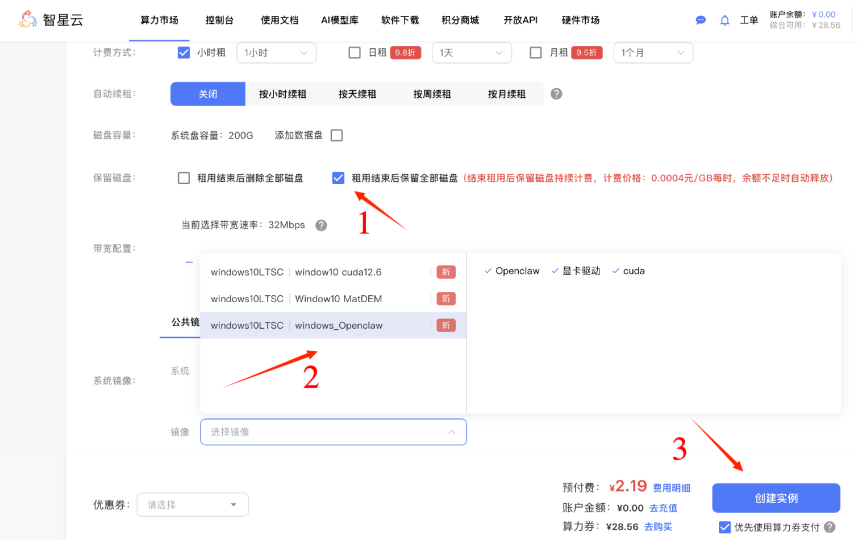Image resolution: width=858 pixels, height=540 pixels.
Task: Click the 去充值 link
Action: tap(664, 508)
